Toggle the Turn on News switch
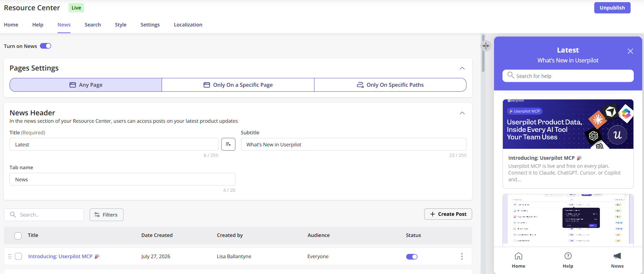Image resolution: width=644 pixels, height=274 pixels. [46, 46]
